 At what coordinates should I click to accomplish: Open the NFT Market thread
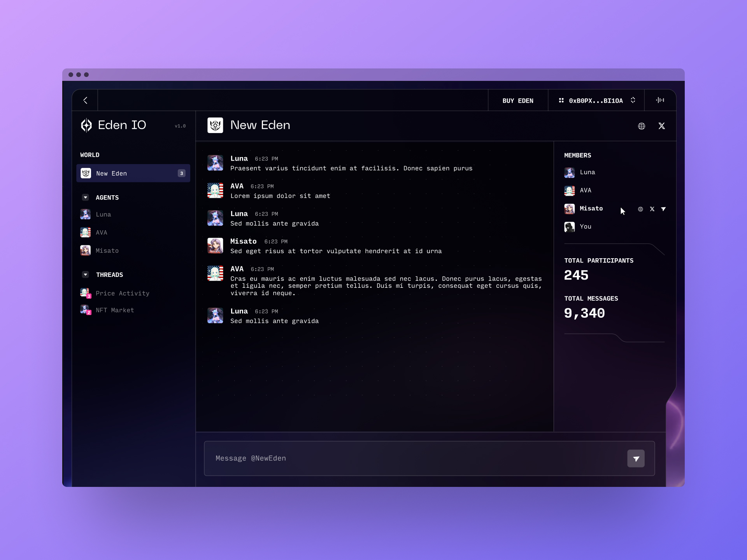click(x=115, y=310)
